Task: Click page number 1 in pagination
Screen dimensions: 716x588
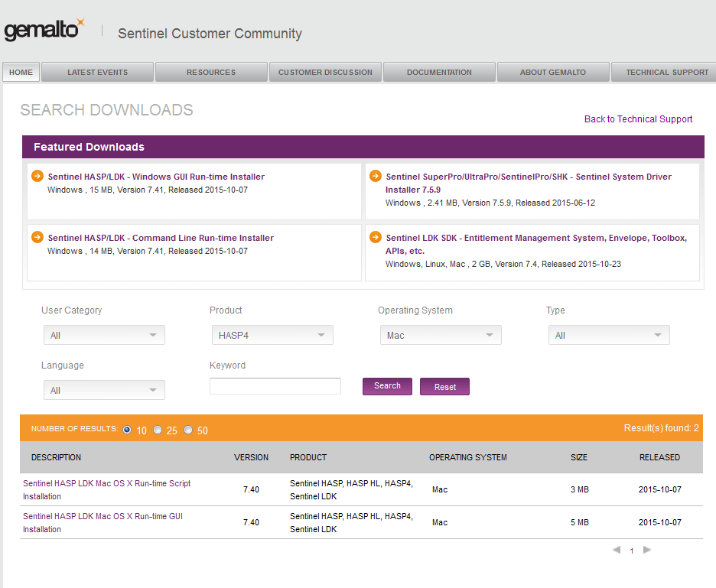Action: click(x=632, y=551)
